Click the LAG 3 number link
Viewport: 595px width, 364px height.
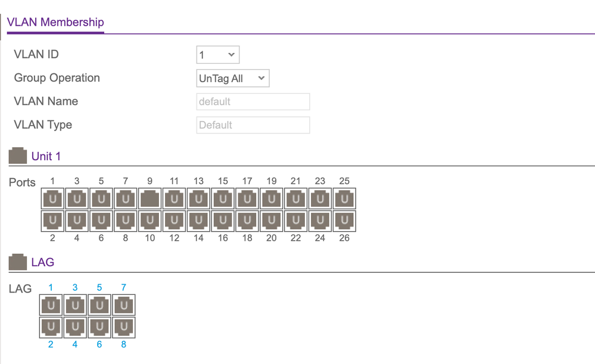75,287
